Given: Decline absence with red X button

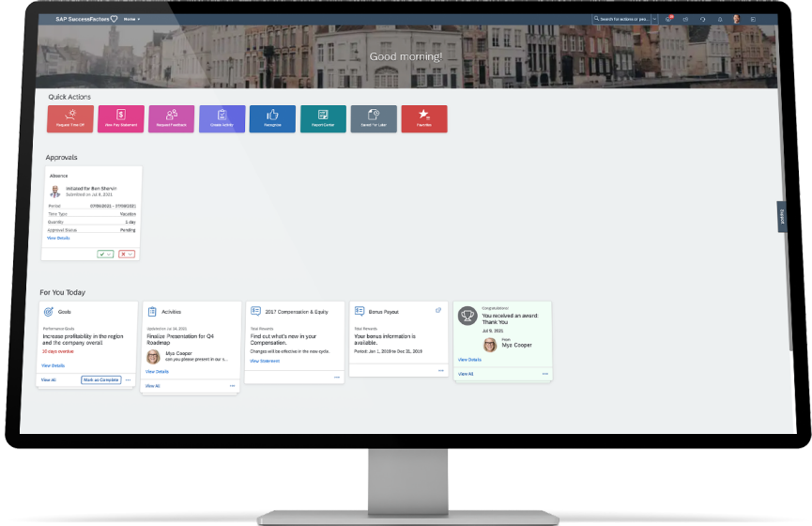Looking at the screenshot, I should point(127,254).
